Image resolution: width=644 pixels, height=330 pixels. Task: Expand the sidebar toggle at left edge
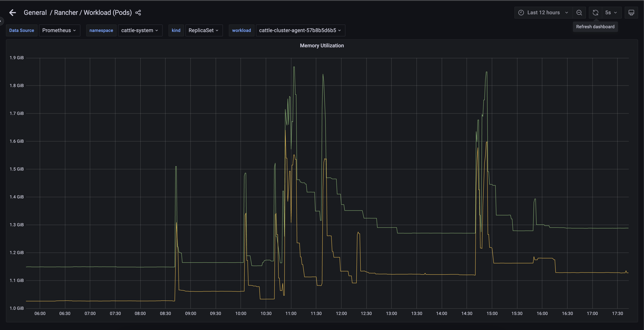pos(1,21)
